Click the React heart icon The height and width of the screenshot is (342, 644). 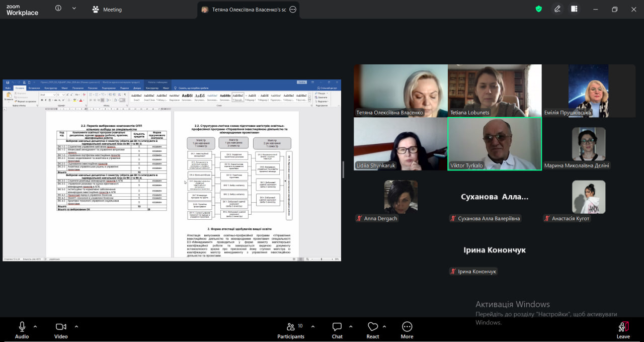(x=373, y=329)
